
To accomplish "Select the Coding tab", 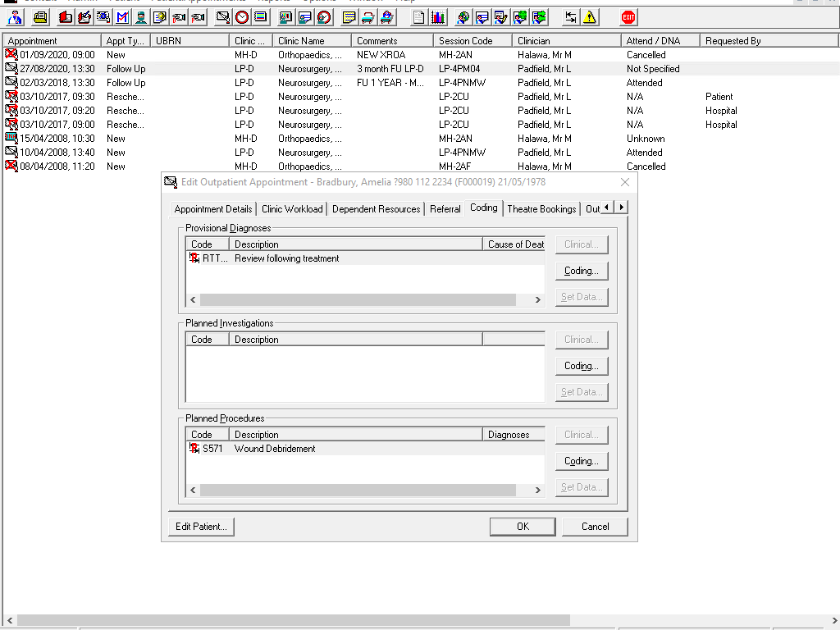I will (484, 208).
